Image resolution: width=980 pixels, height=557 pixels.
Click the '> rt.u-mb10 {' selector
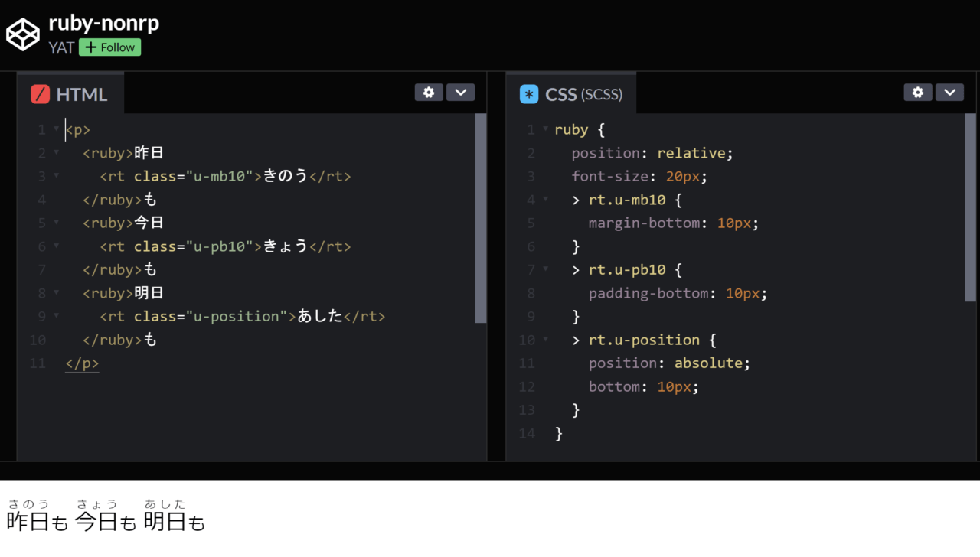point(627,200)
